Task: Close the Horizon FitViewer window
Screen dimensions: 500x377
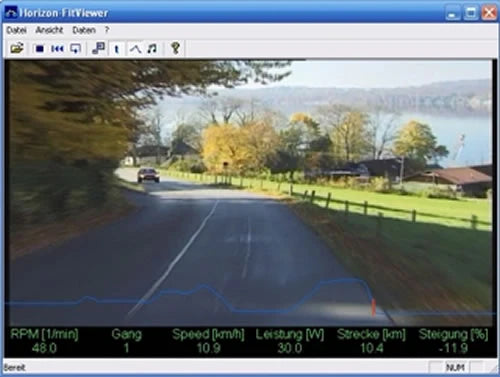Action: 489,13
